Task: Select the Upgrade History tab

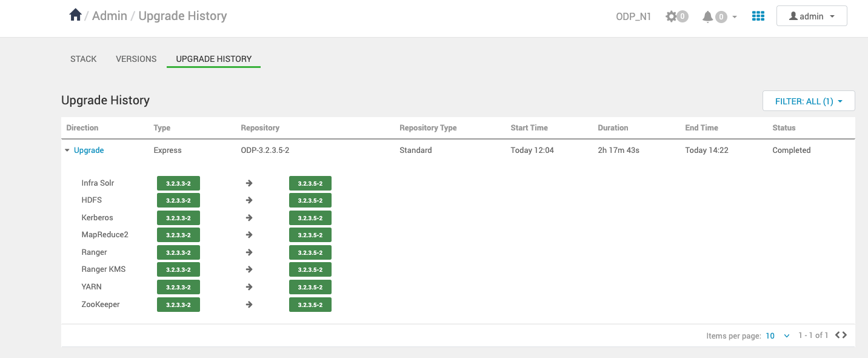Action: click(x=213, y=59)
